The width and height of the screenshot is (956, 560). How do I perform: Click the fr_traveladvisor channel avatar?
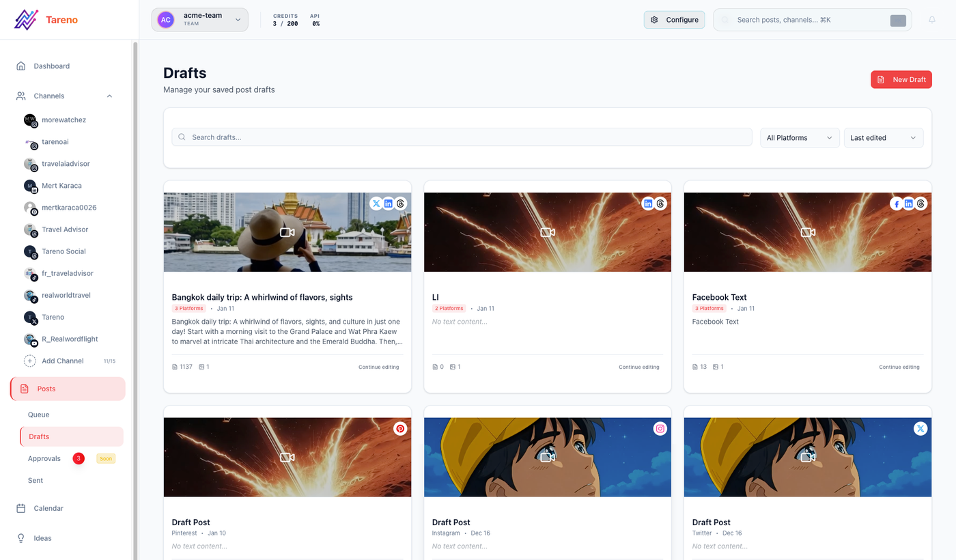click(30, 273)
